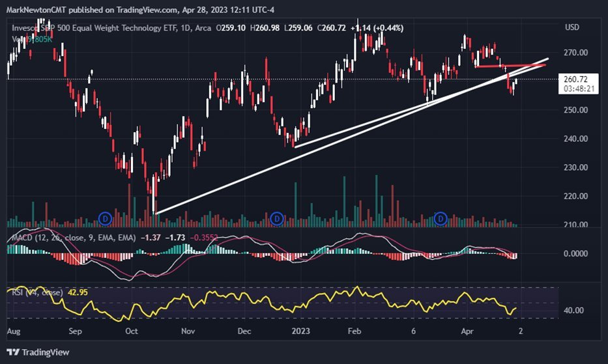
Task: Click the Nov label on time axis
Action: [188, 331]
